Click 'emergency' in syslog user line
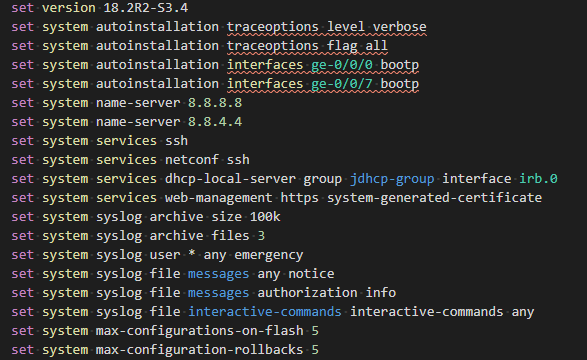 (268, 255)
